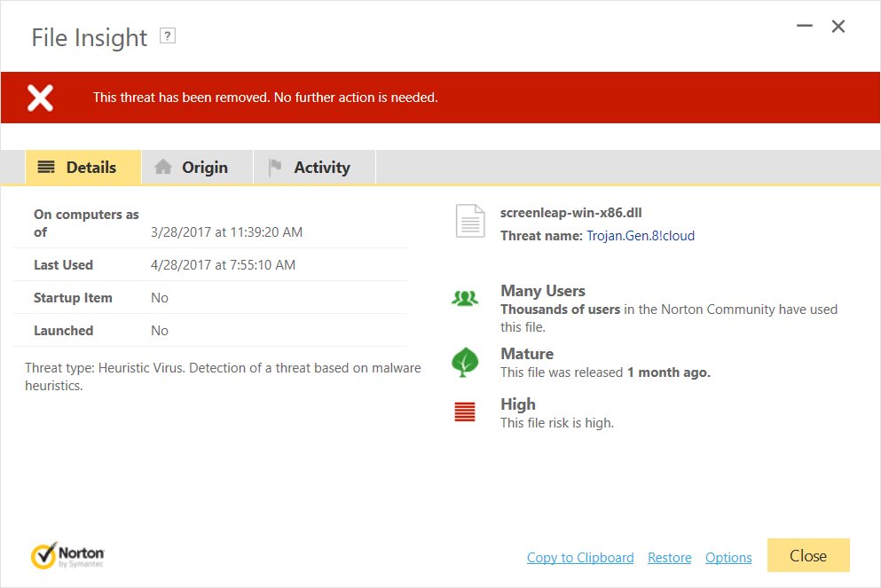Click the Last Used label

[64, 265]
